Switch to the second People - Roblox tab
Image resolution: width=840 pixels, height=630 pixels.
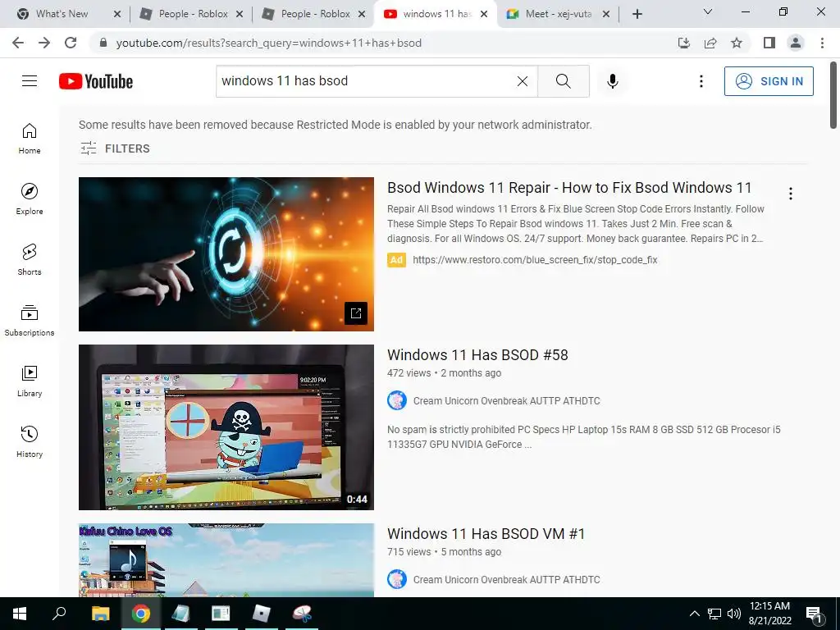coord(315,14)
